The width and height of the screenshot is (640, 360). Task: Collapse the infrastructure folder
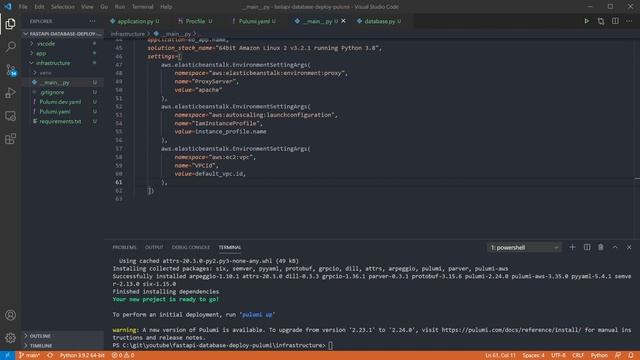click(62, 63)
